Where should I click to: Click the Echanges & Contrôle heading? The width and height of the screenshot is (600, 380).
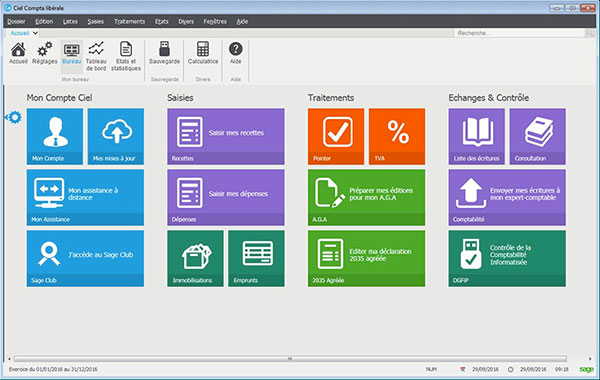click(489, 98)
